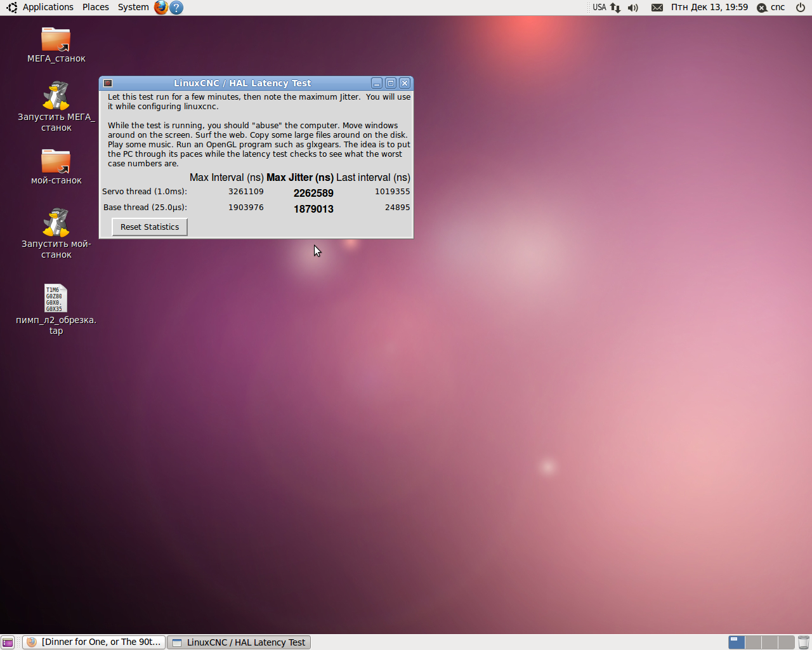Click the Servo thread (1.0ms) label
This screenshot has height=650, width=812.
pyautogui.click(x=145, y=192)
